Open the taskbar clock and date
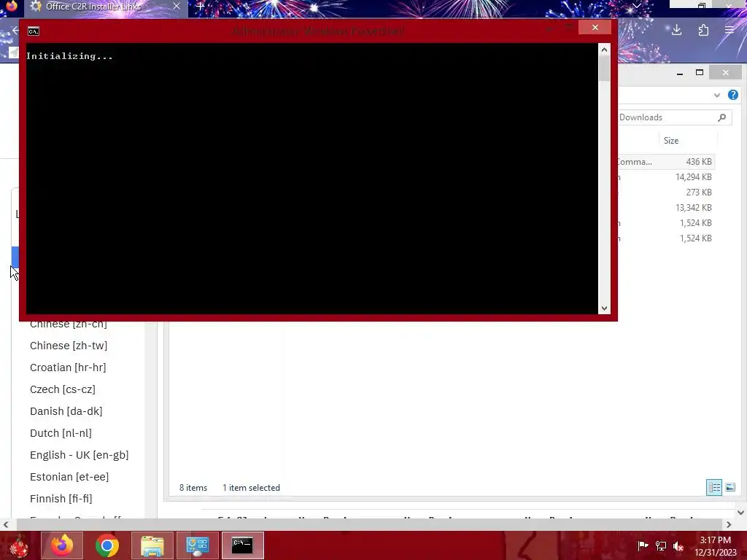Viewport: 747px width, 560px height. point(715,546)
